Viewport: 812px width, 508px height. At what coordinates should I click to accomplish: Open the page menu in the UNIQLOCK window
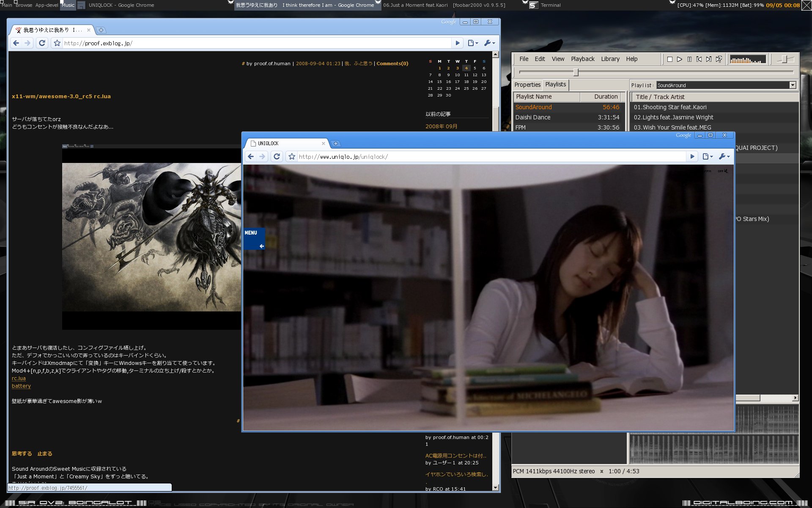tap(708, 157)
